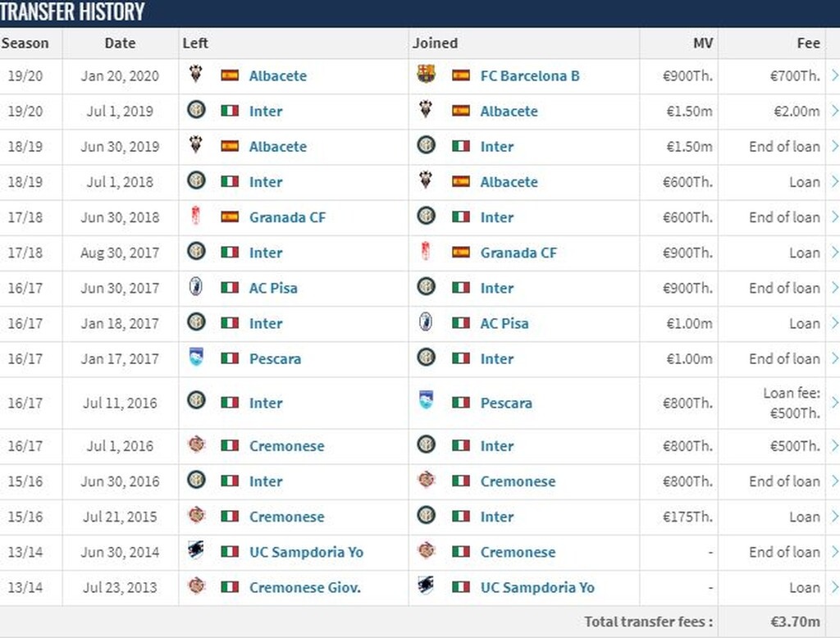The width and height of the screenshot is (840, 638).
Task: Expand the Jul 23, 2013 loan row arrow
Action: tap(834, 587)
